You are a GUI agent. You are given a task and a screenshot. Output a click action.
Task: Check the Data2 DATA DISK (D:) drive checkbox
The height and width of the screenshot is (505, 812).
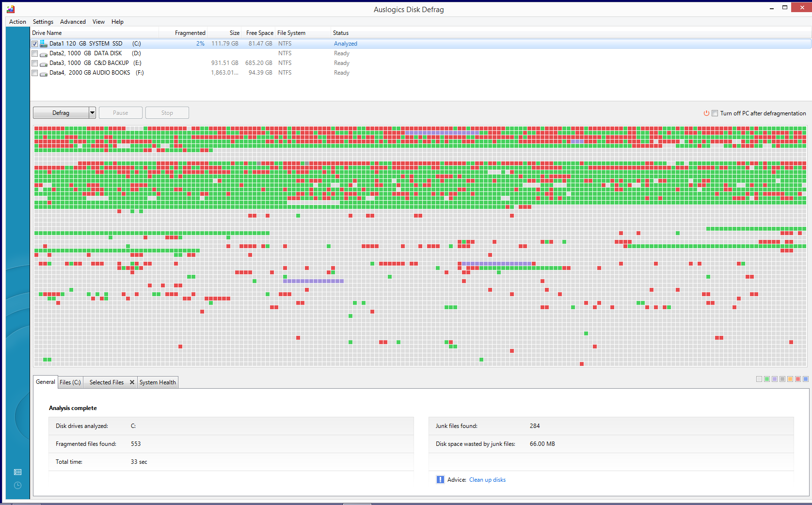point(35,54)
